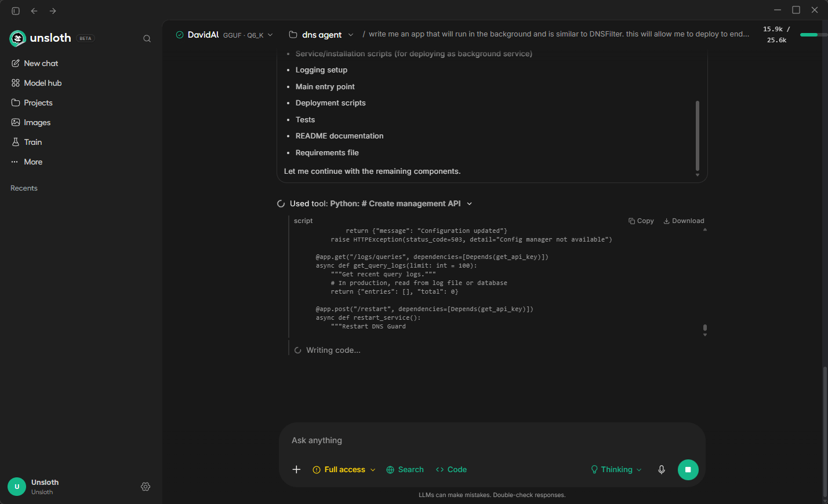Toggle the Search web option
The width and height of the screenshot is (828, 504).
405,469
